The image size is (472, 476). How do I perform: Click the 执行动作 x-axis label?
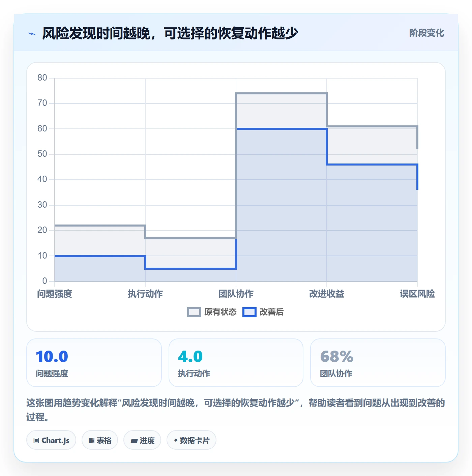coord(145,294)
